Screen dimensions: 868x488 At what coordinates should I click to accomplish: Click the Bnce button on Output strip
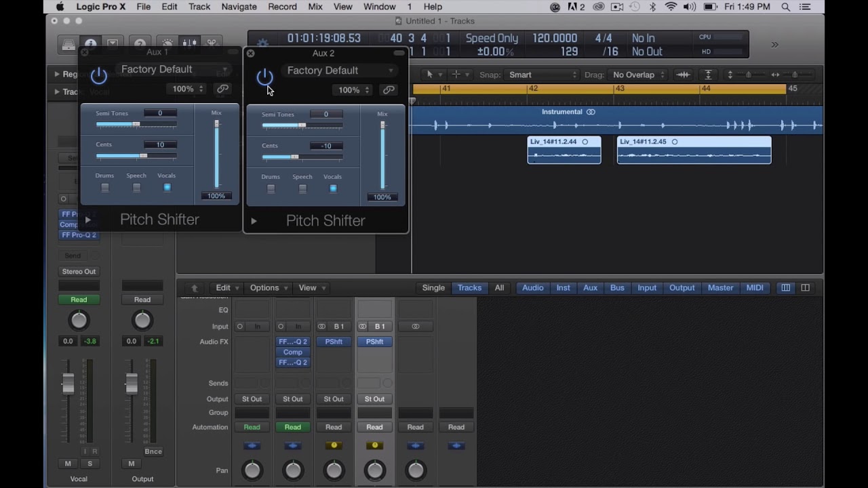tap(153, 451)
